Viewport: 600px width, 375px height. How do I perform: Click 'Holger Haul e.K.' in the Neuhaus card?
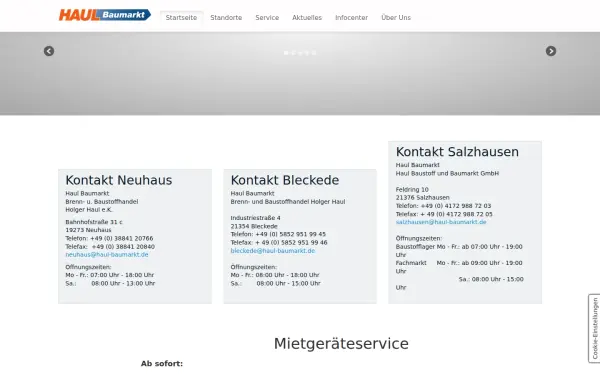89,210
